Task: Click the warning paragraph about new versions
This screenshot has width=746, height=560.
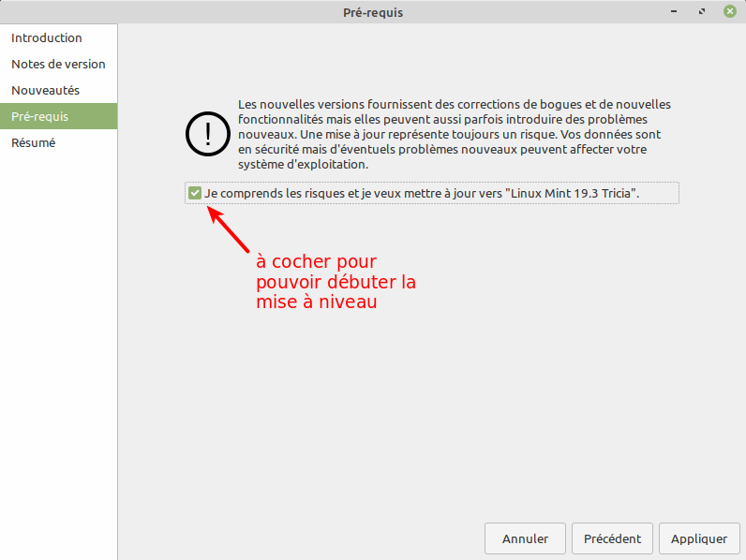Action: click(455, 134)
